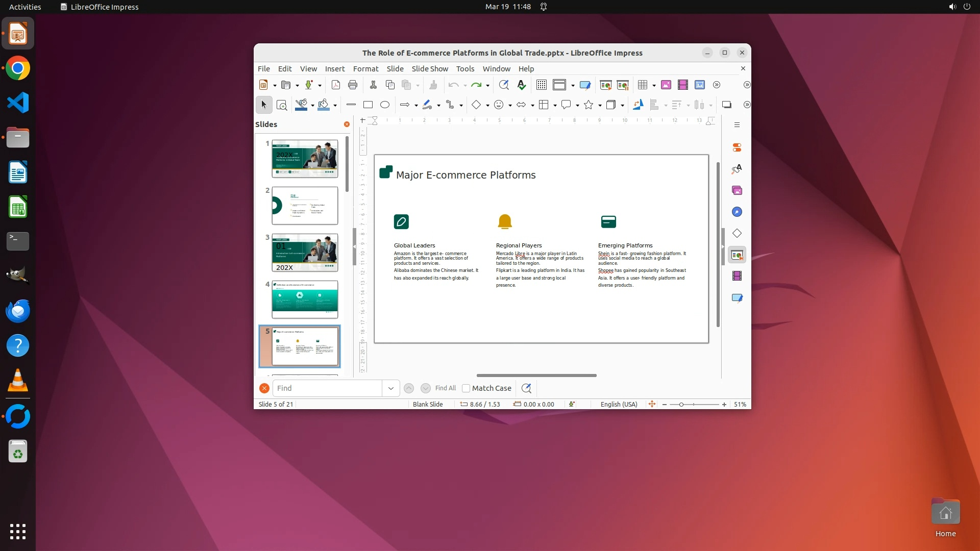Toggle the display grid icon
Image resolution: width=980 pixels, height=551 pixels.
click(541, 85)
